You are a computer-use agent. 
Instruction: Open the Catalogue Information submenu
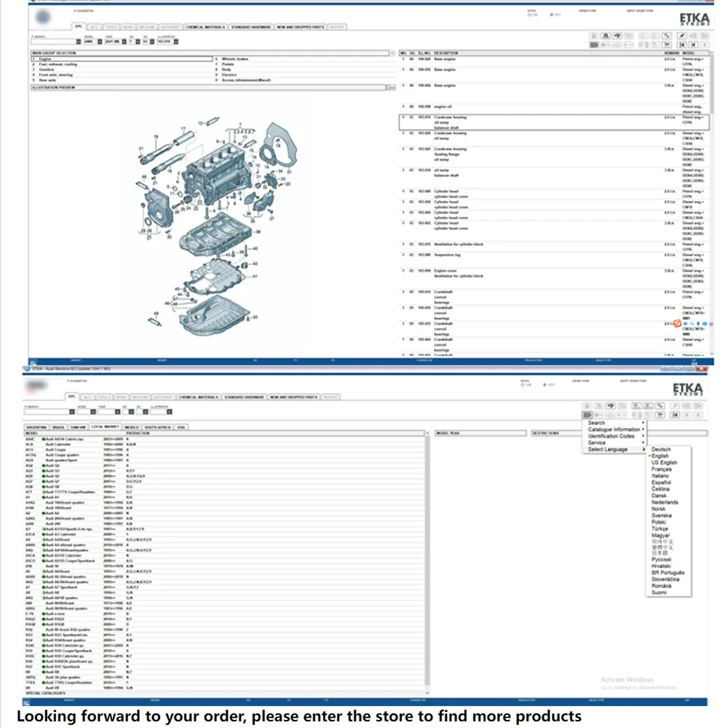pyautogui.click(x=614, y=430)
